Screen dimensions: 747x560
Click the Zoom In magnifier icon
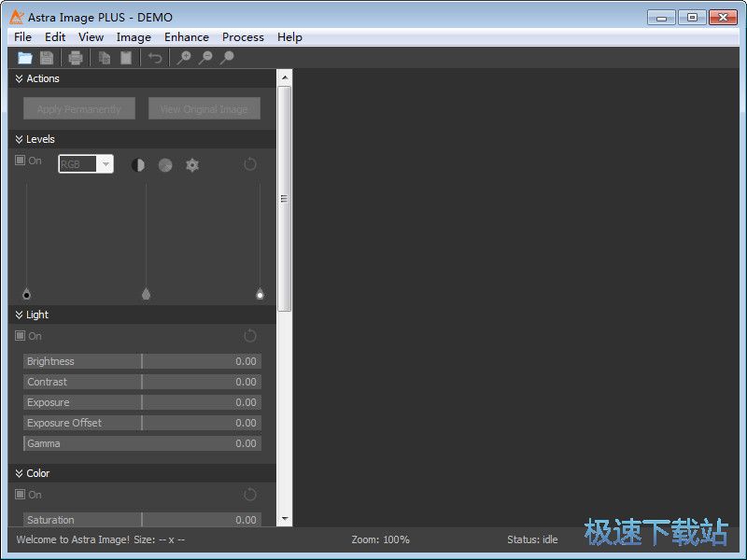pos(184,58)
